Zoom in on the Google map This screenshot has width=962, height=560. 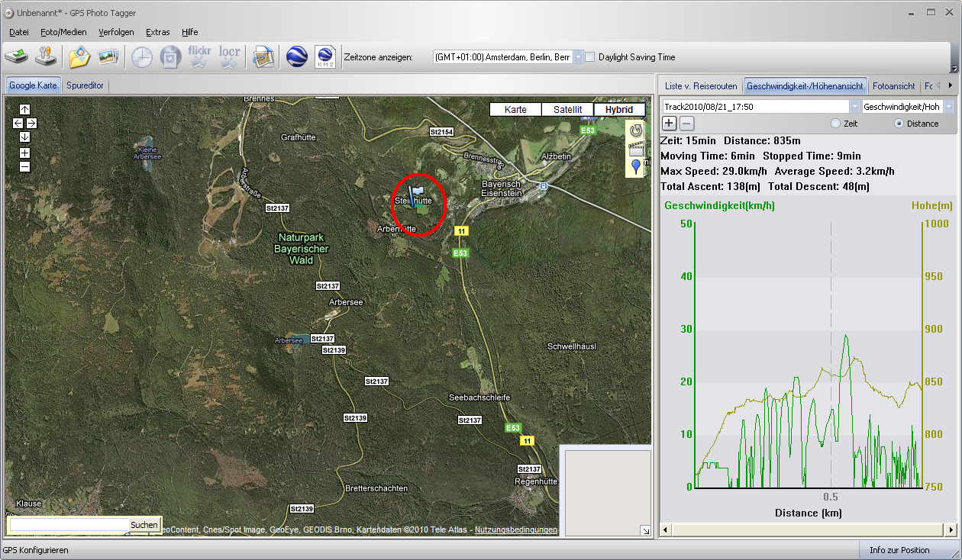(x=24, y=153)
